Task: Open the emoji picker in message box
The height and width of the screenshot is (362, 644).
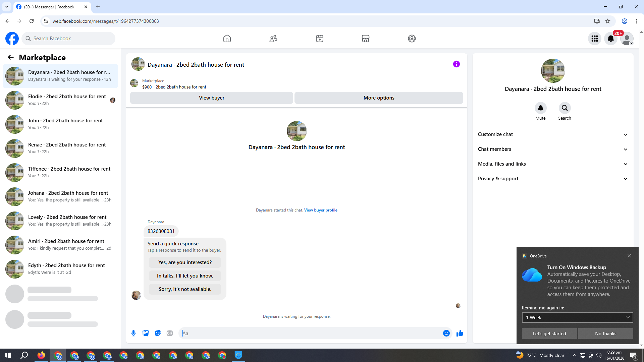Action: (x=446, y=333)
